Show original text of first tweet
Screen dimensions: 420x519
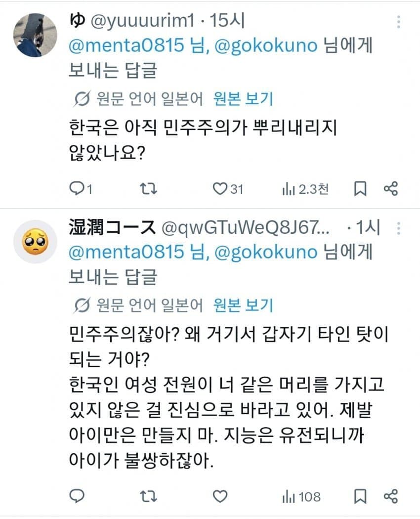243,99
